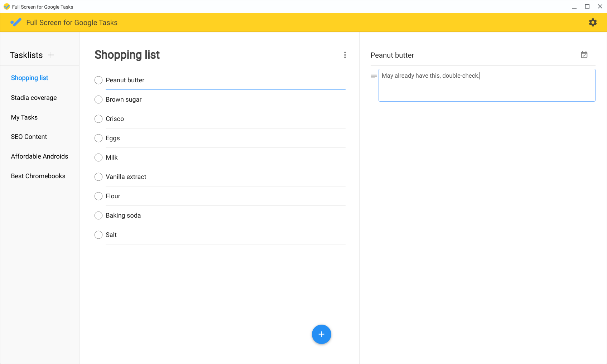The image size is (607, 364).
Task: Click the blue checkmark app logo
Action: pyautogui.click(x=16, y=23)
